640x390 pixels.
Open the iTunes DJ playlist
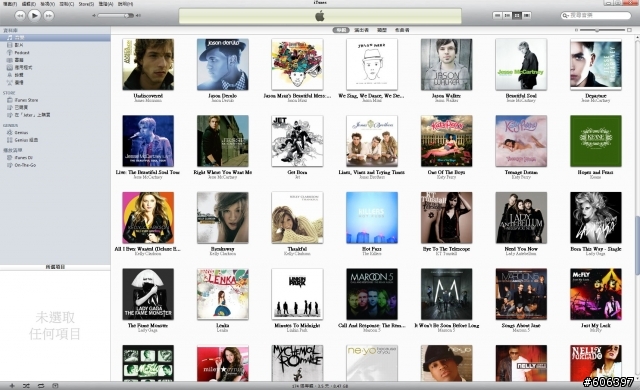(x=55, y=157)
